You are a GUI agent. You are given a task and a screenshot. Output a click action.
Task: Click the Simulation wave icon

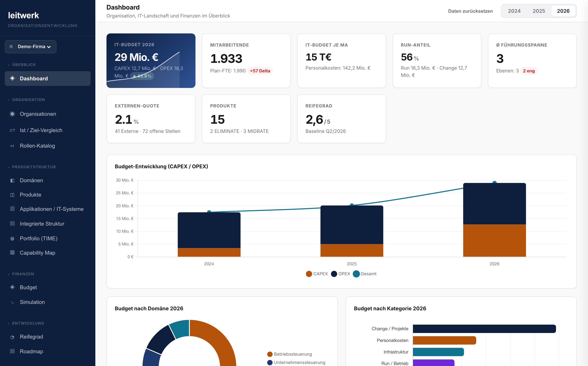tap(12, 303)
